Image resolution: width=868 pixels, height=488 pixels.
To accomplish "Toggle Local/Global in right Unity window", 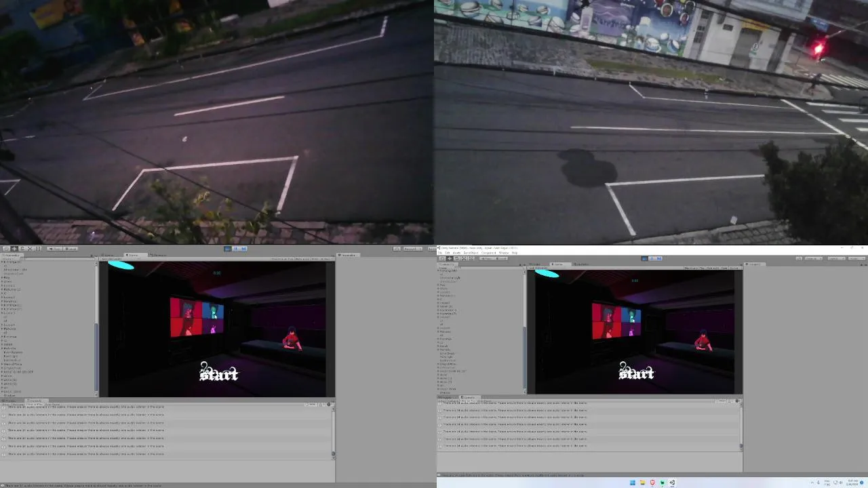I will (x=502, y=258).
